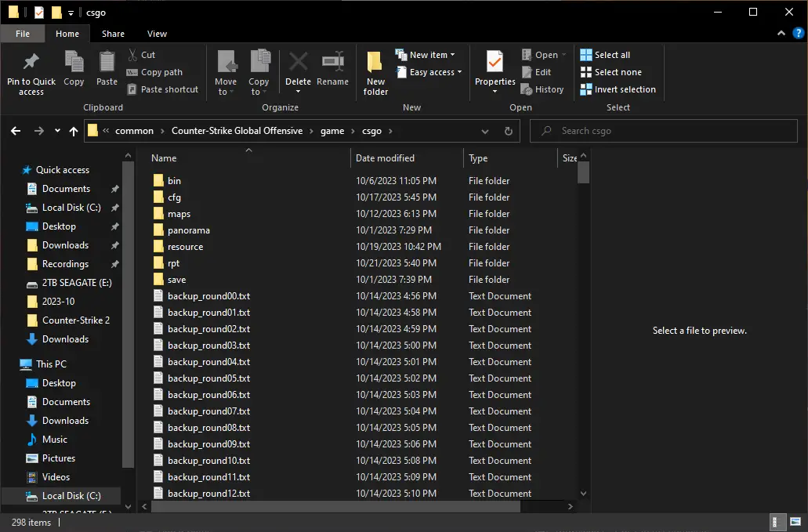The height and width of the screenshot is (532, 808).
Task: Select backup_round07.txt file
Action: pos(208,411)
